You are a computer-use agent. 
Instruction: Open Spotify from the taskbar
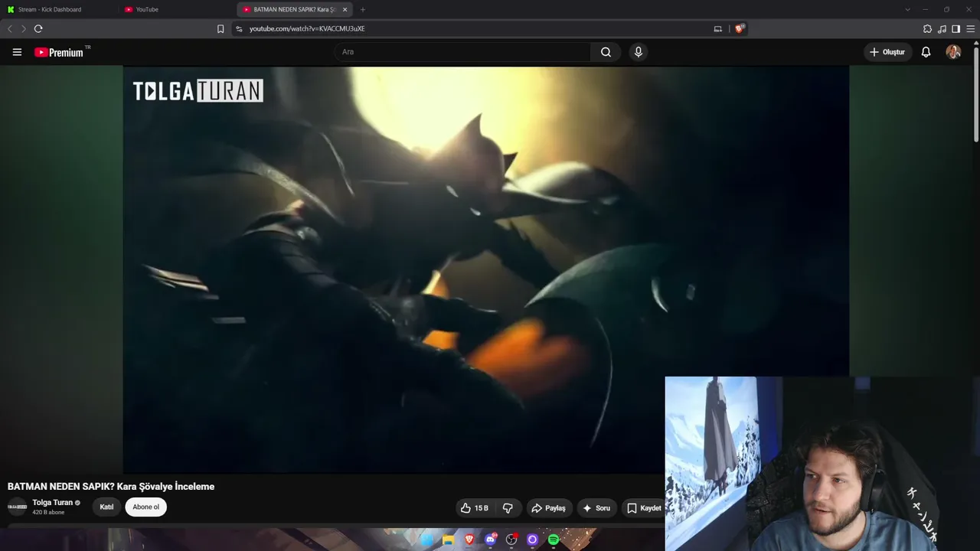point(554,540)
